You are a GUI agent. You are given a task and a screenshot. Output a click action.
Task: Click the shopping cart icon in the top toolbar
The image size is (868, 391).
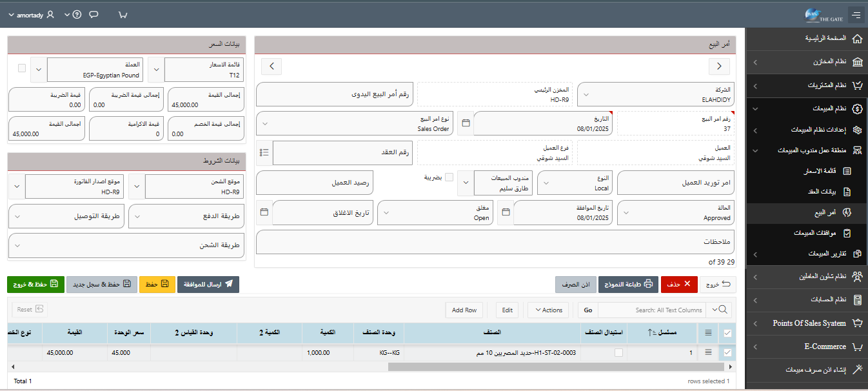click(x=122, y=13)
